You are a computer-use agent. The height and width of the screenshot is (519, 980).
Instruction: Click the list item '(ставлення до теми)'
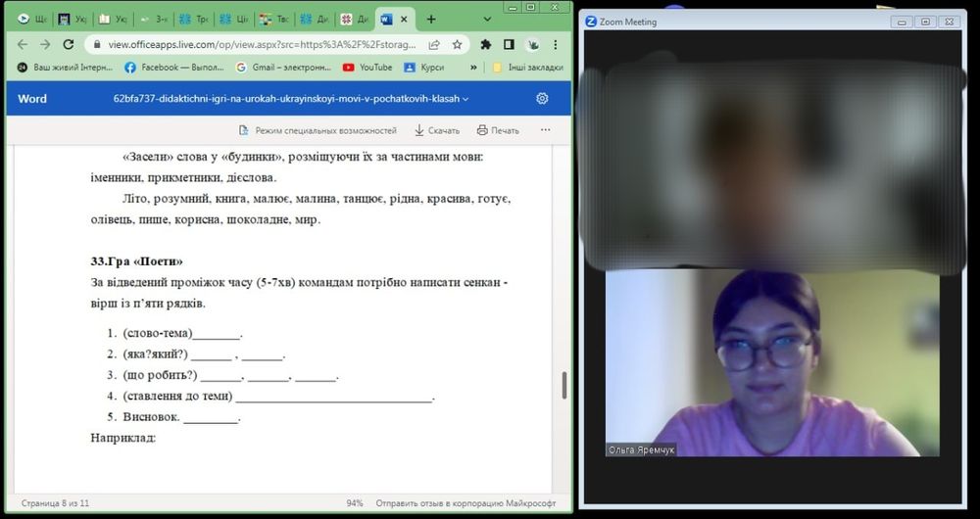pos(177,396)
